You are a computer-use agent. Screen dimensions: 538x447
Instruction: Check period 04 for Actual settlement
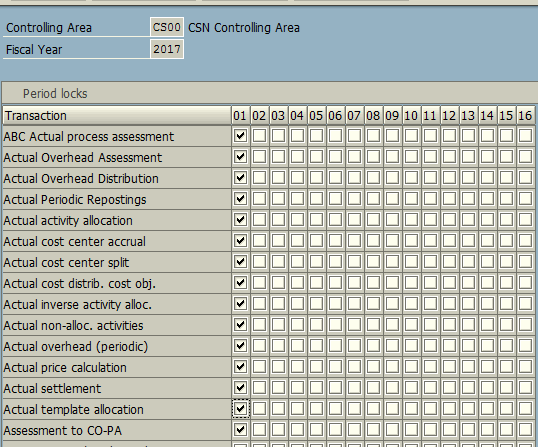pos(297,388)
